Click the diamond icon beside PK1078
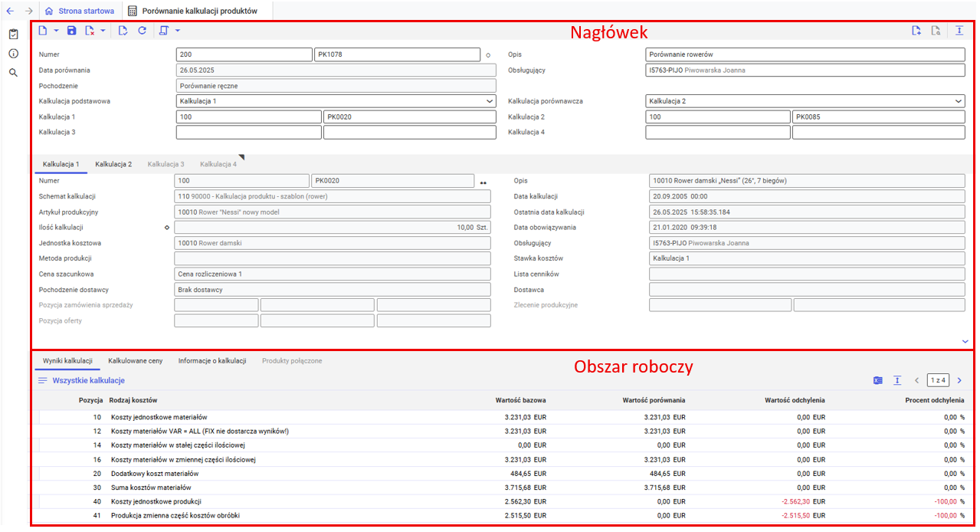980x532 pixels. 487,55
